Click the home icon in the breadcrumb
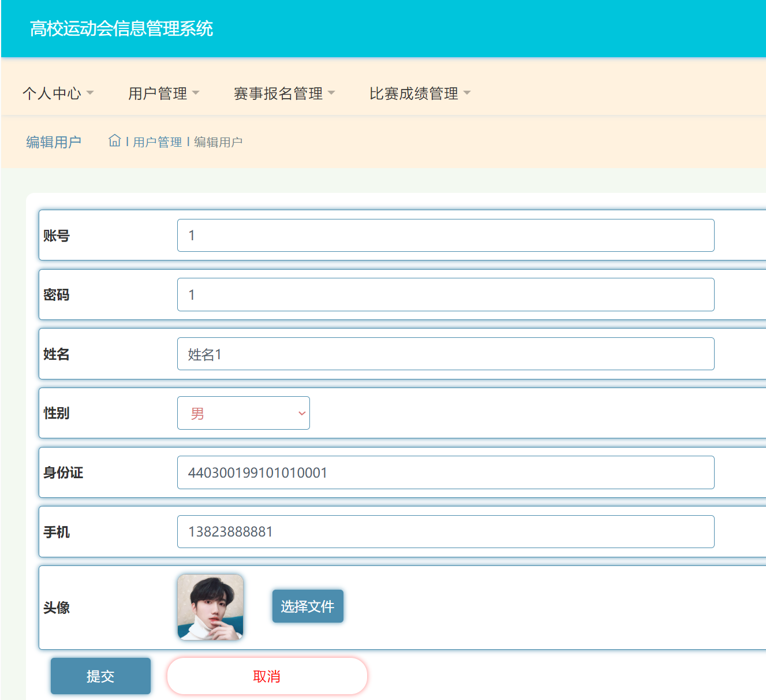Image resolution: width=766 pixels, height=700 pixels. 114,140
